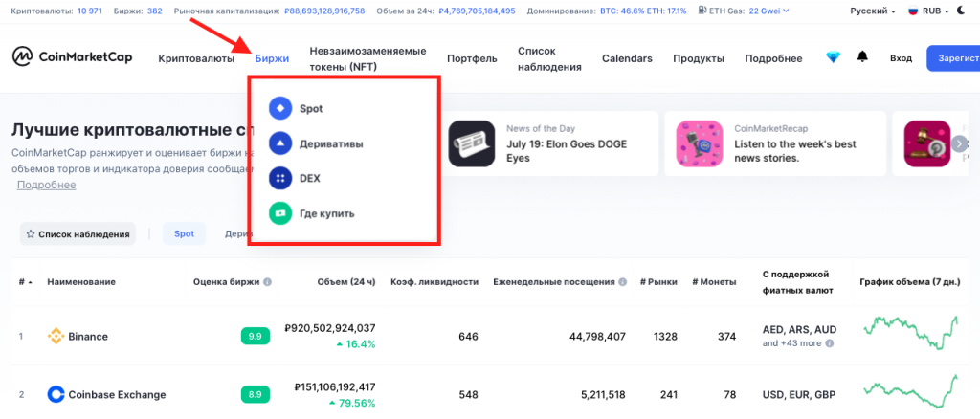Viewport: 980px width, 419px height.
Task: Click the Coinbase Exchange logo
Action: click(56, 394)
